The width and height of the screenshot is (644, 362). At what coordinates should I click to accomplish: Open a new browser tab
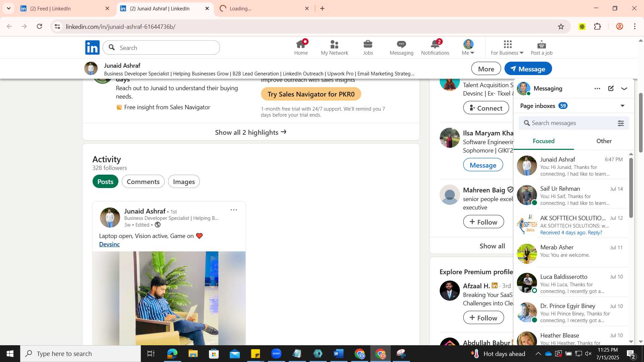[x=322, y=8]
